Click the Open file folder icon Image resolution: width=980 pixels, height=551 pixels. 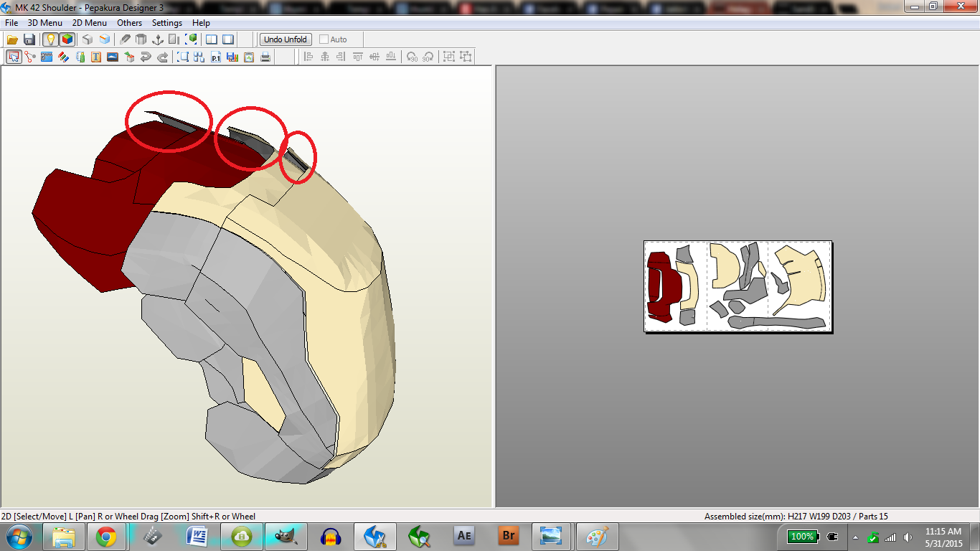[12, 39]
